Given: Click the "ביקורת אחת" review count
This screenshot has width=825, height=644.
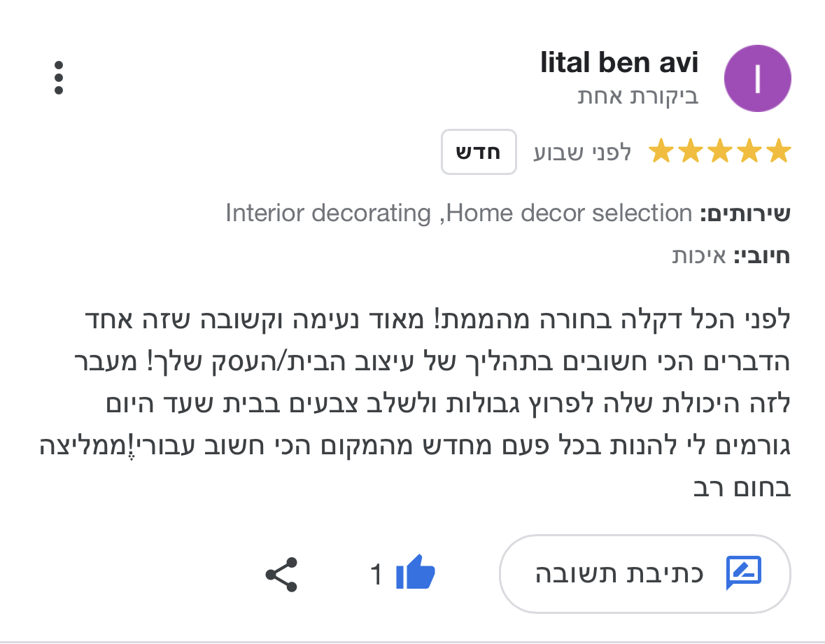Looking at the screenshot, I should tap(637, 96).
